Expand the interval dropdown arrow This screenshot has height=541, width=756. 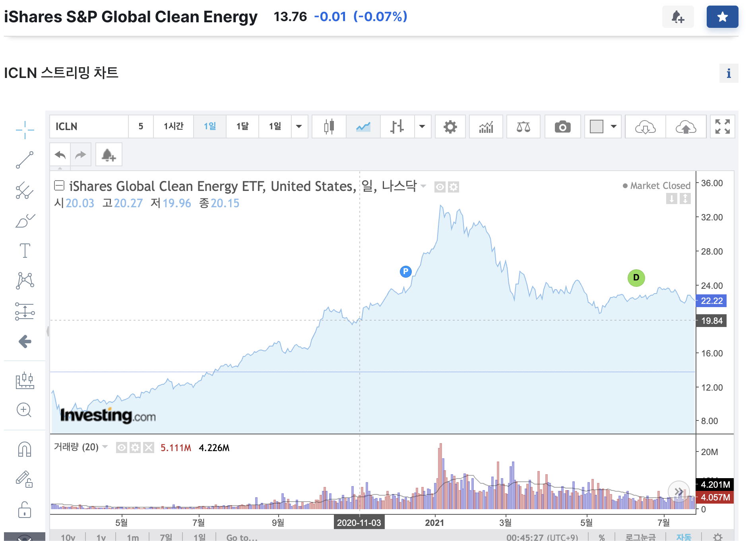299,126
